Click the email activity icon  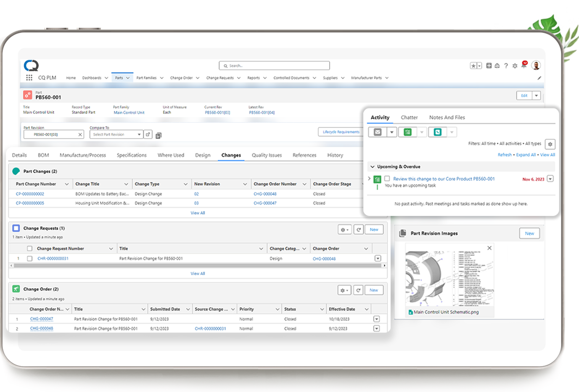click(378, 132)
